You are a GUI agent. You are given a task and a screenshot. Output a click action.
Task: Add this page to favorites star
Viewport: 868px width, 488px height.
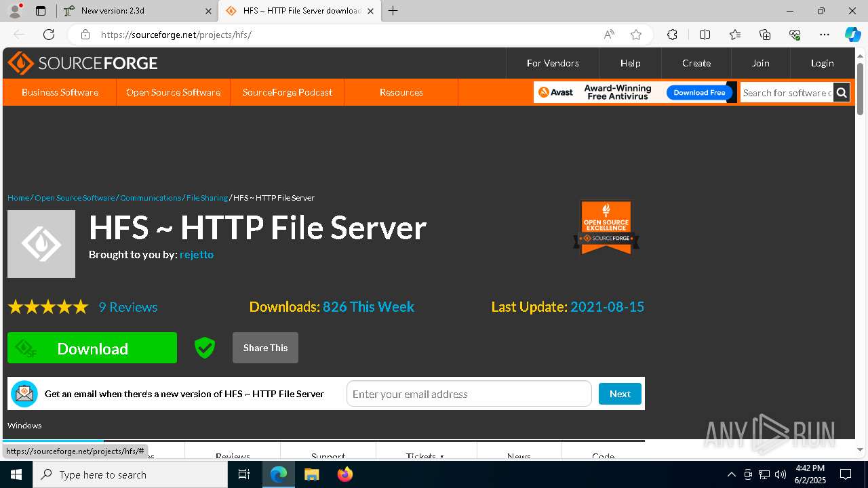(635, 35)
